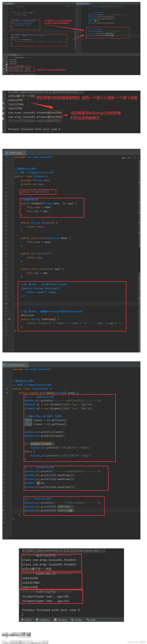Screen dimensions: 147x644
Task: Collapse the setName(String name) method
Action: click(x=14, y=238)
